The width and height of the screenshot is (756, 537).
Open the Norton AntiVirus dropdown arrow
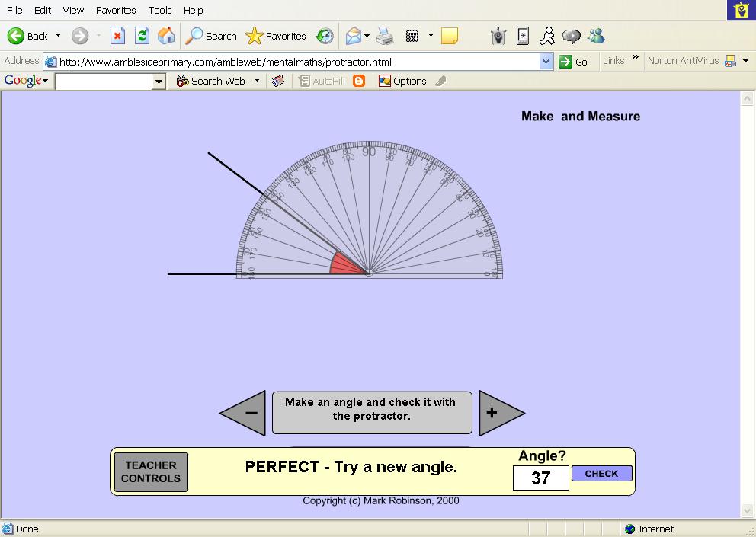pyautogui.click(x=746, y=61)
